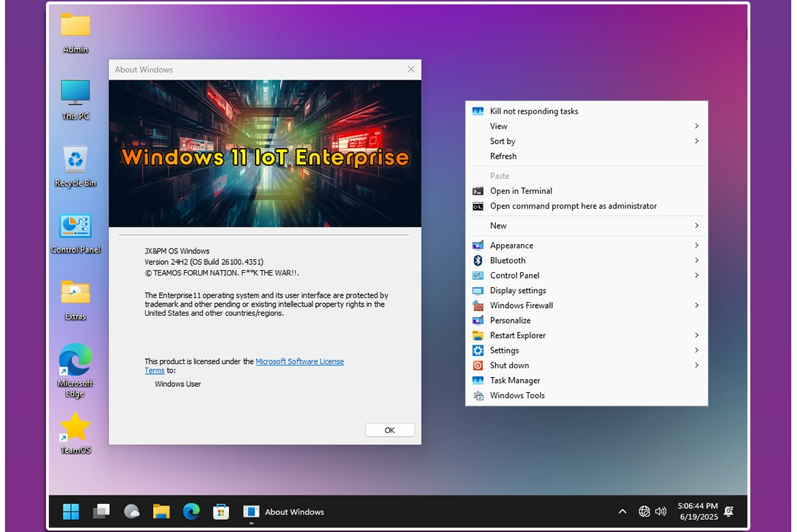
Task: Open Task View in the taskbar
Action: (101, 511)
